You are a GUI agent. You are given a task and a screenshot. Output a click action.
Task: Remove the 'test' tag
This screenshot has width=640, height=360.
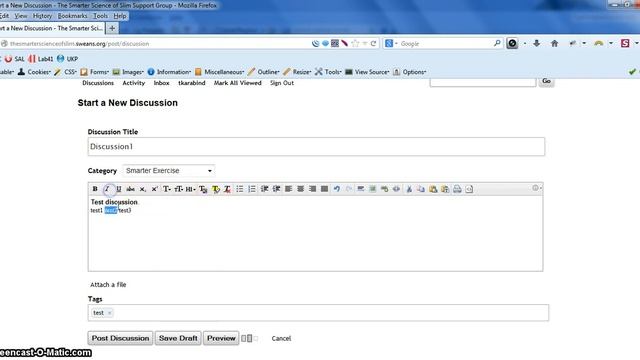click(110, 313)
